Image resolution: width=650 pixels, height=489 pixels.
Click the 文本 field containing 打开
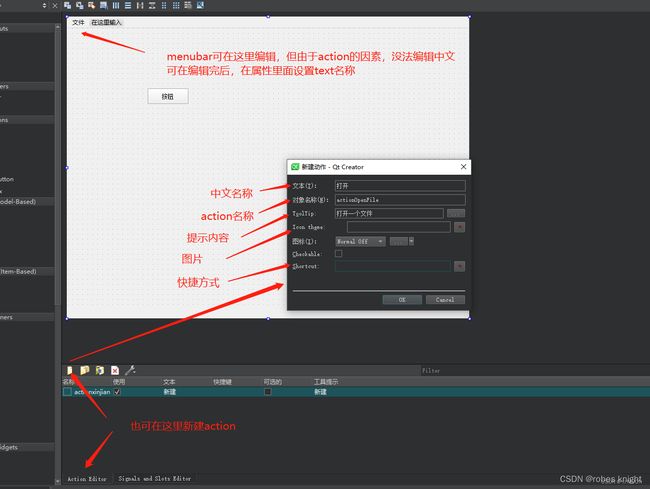(x=400, y=186)
